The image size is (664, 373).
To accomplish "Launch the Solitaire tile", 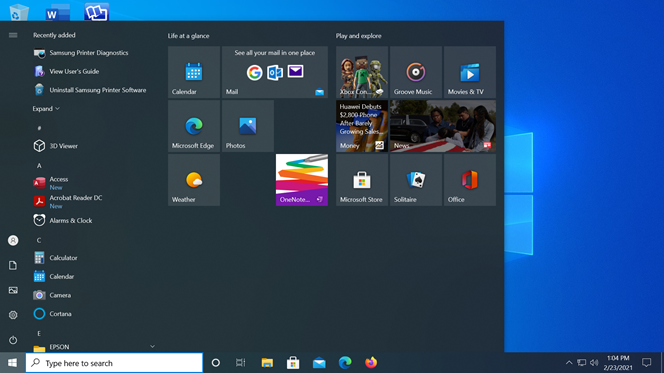I will pyautogui.click(x=416, y=180).
